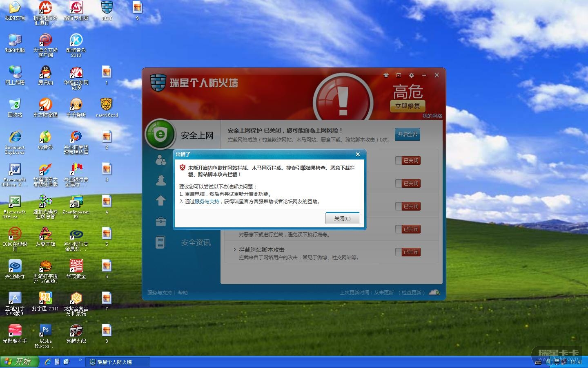Select the 我的电脑 desktop icon
Screen dimensions: 588x368
point(15,43)
